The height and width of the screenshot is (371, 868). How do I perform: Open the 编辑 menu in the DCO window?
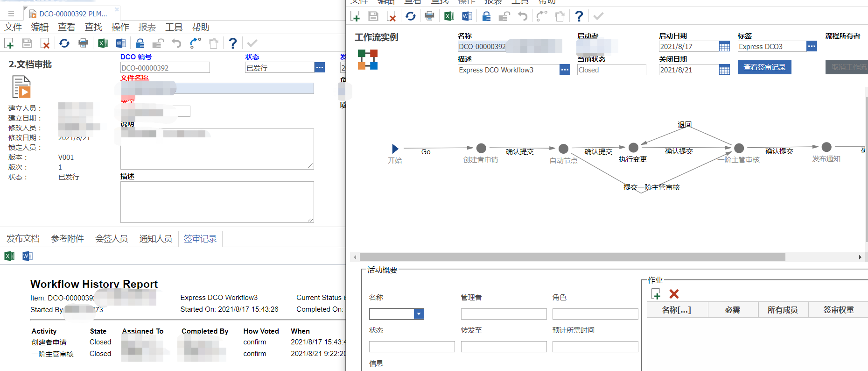[x=40, y=27]
